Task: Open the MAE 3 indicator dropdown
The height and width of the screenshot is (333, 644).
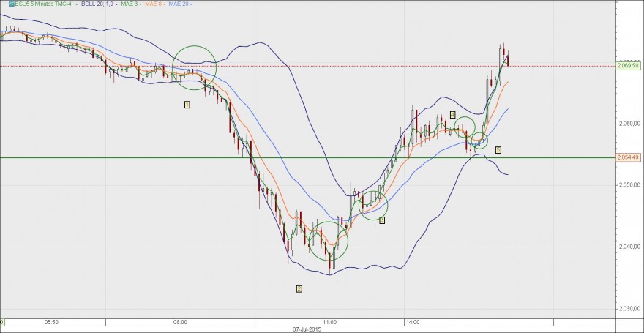Action: [x=141, y=4]
